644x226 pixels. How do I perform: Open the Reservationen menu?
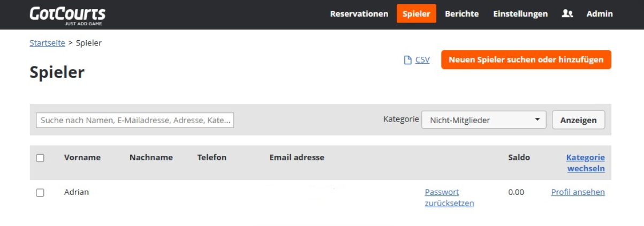[359, 14]
